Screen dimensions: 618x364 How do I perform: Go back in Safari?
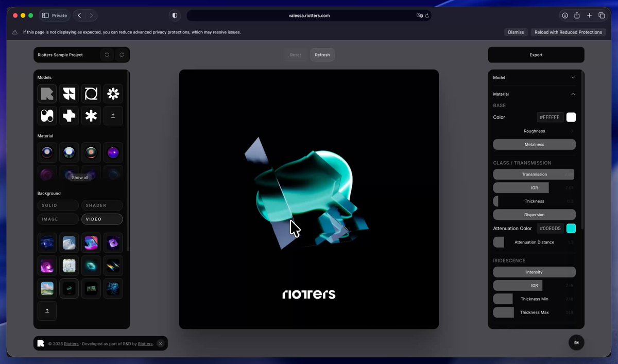79,15
